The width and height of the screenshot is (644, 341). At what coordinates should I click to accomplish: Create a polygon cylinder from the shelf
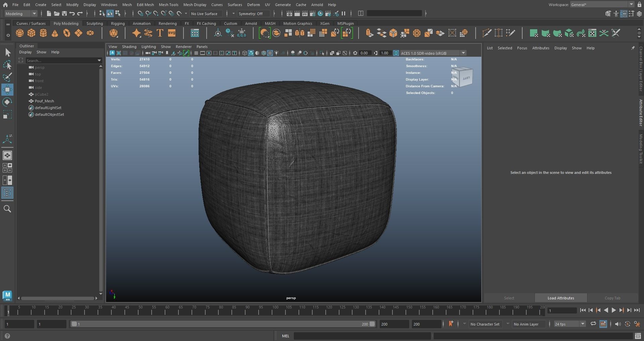click(x=43, y=33)
